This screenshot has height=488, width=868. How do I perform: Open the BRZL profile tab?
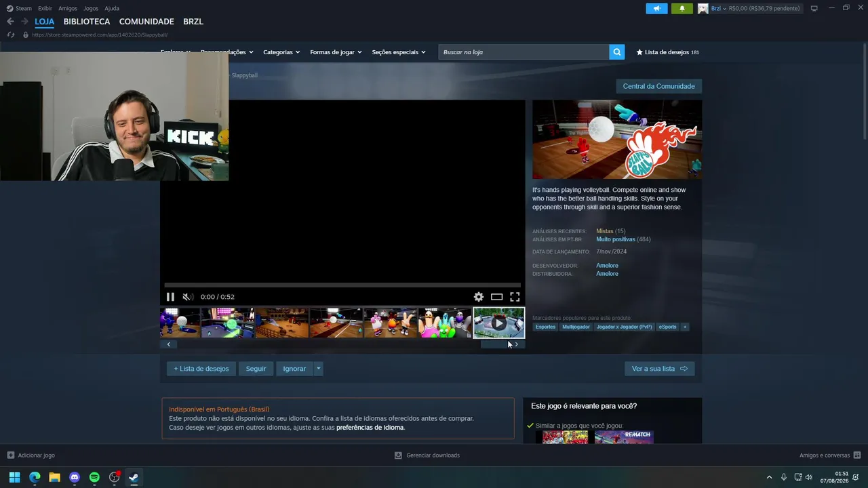[x=193, y=22]
